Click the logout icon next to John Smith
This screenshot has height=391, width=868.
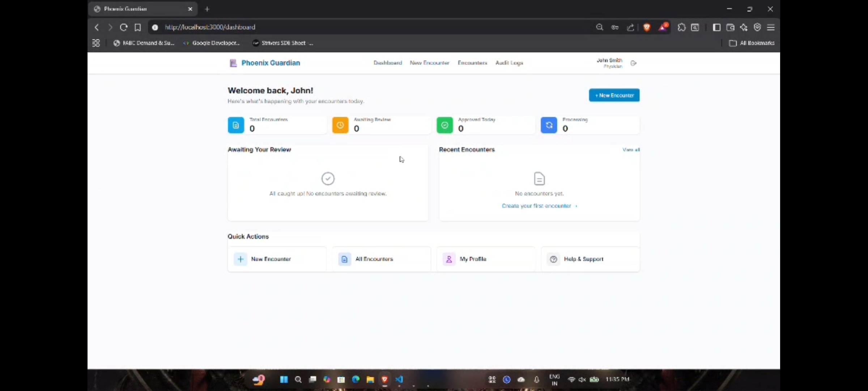pyautogui.click(x=633, y=63)
